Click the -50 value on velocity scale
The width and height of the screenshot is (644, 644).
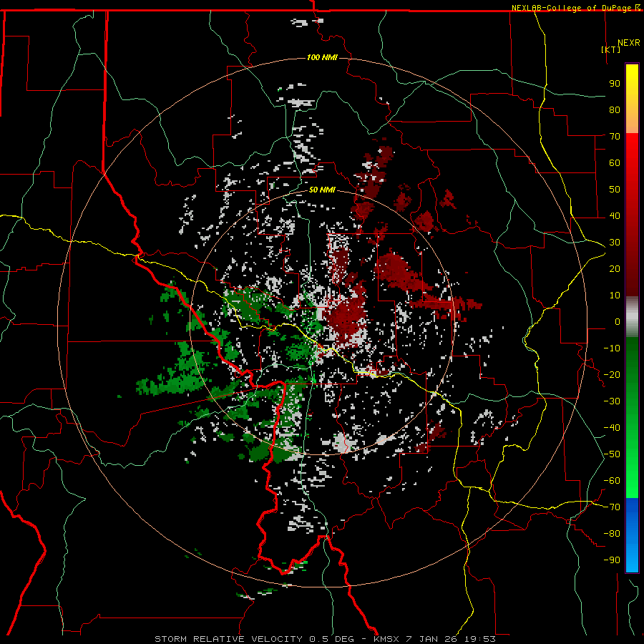click(612, 454)
